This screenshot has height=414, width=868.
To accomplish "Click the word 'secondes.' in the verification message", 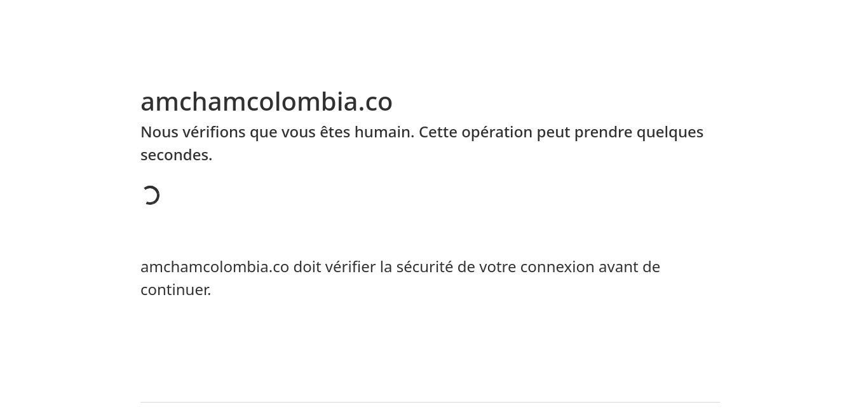I will pos(176,155).
